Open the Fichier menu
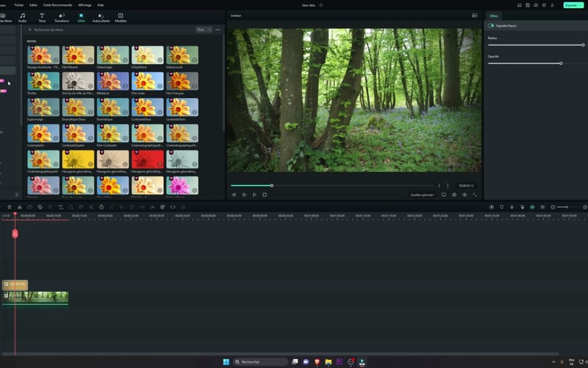The height and width of the screenshot is (368, 588). [19, 5]
